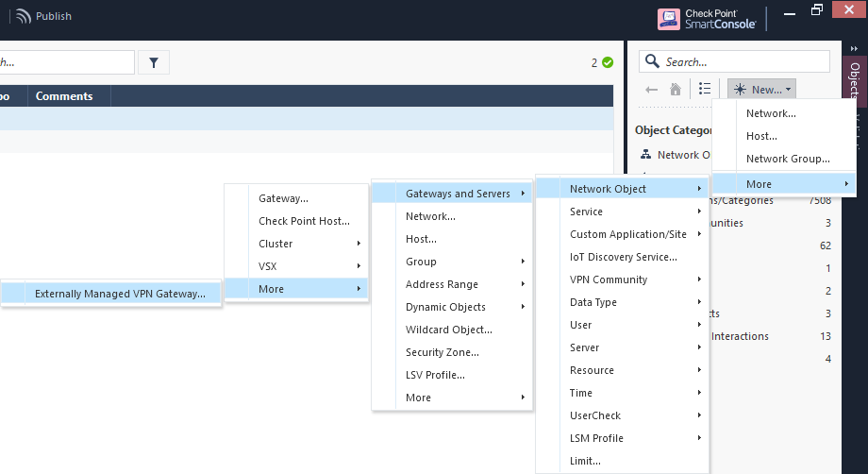The width and height of the screenshot is (868, 474).
Task: Click the Objects panel search field
Action: [x=734, y=62]
